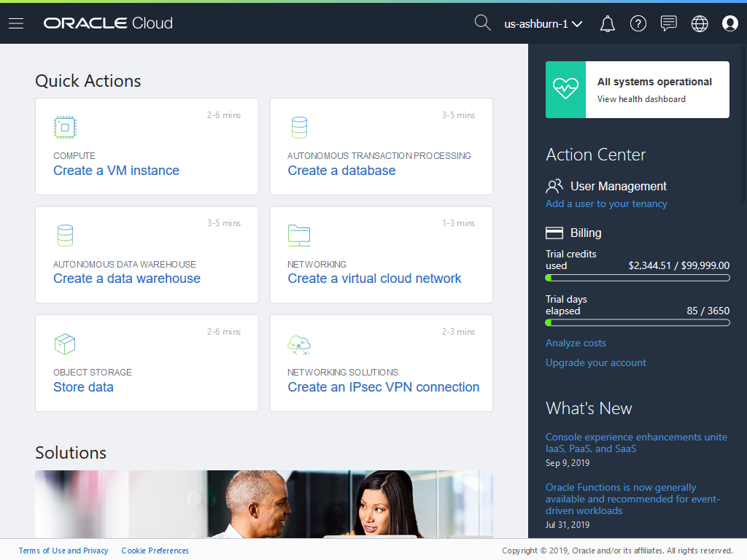This screenshot has height=560, width=747.
Task: Click the Object Storage box icon
Action: 65,343
